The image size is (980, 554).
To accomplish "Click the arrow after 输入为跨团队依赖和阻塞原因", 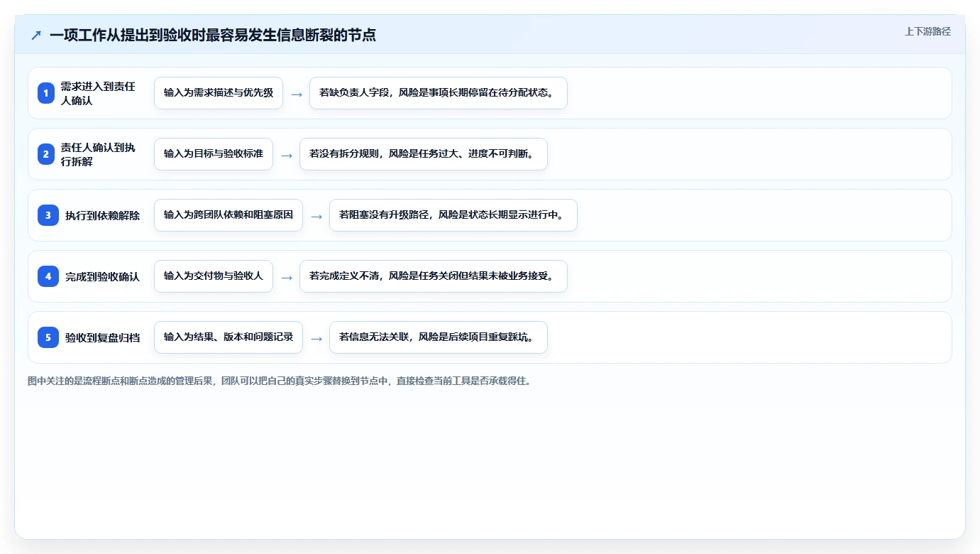I will pyautogui.click(x=316, y=217).
